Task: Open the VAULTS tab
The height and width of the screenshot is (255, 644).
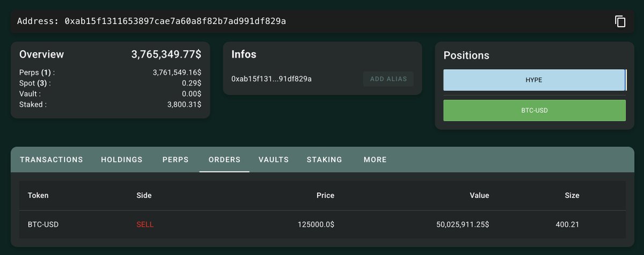Action: coord(274,160)
